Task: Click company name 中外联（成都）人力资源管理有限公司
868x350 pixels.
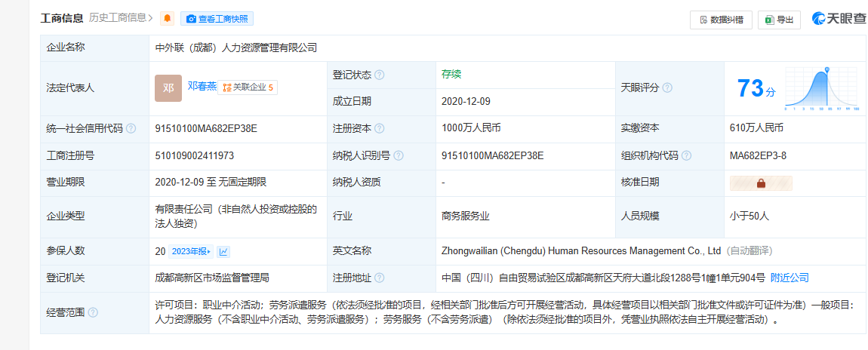Action: tap(236, 48)
